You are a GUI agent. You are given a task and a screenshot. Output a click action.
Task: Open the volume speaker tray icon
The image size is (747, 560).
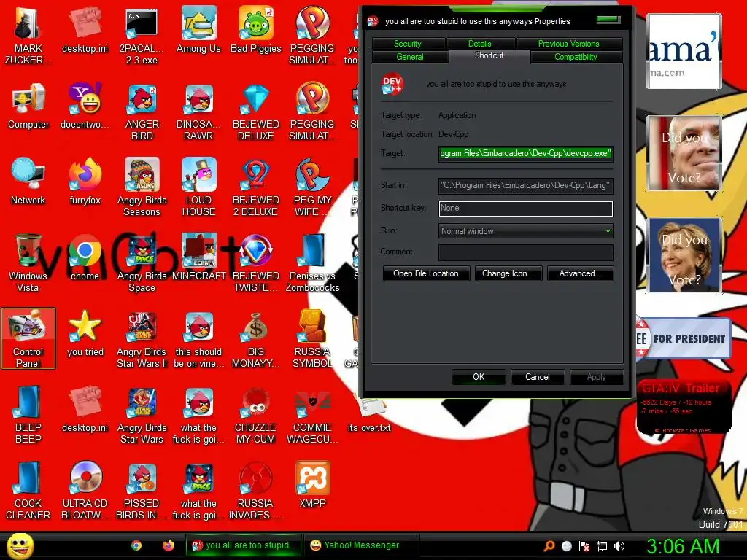click(x=619, y=546)
